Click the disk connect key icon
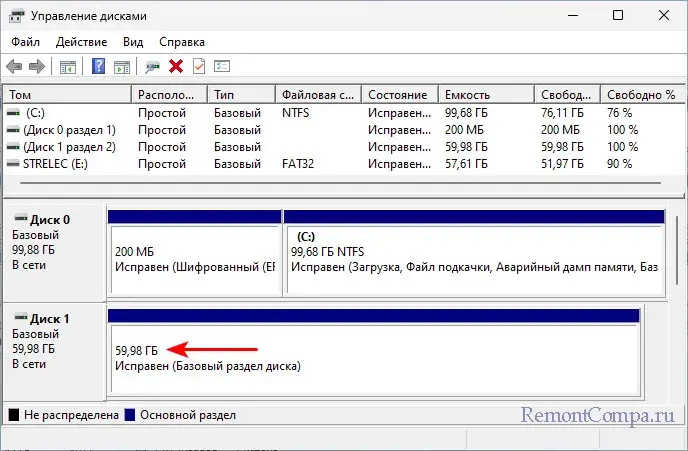Screen dimensions: 688x451 coord(153,67)
